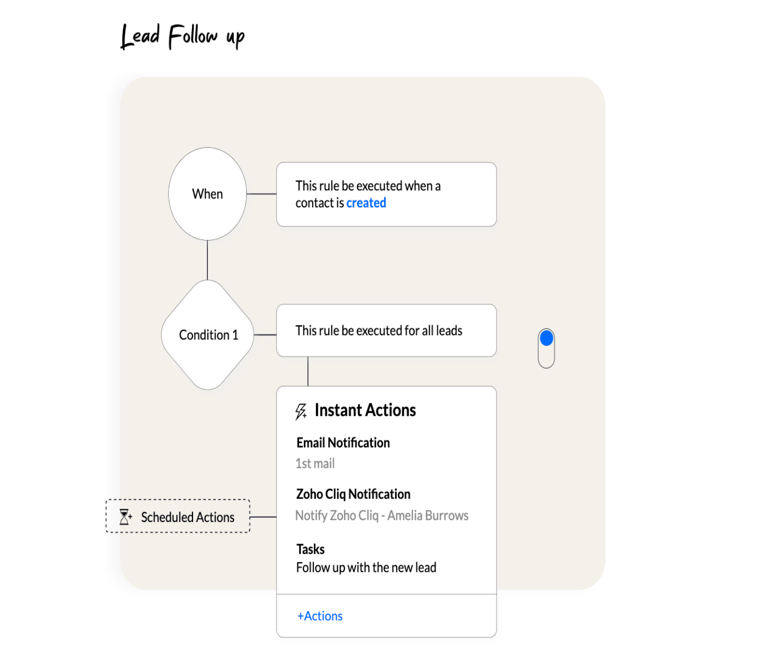768x658 pixels.
Task: Open the "1st mail" email notification
Action: [x=315, y=464]
